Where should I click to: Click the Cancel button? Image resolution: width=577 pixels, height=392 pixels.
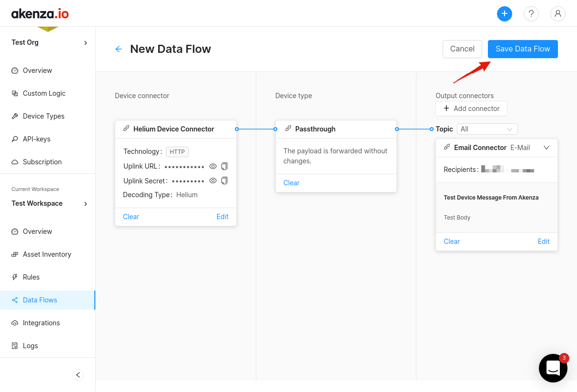tap(462, 49)
